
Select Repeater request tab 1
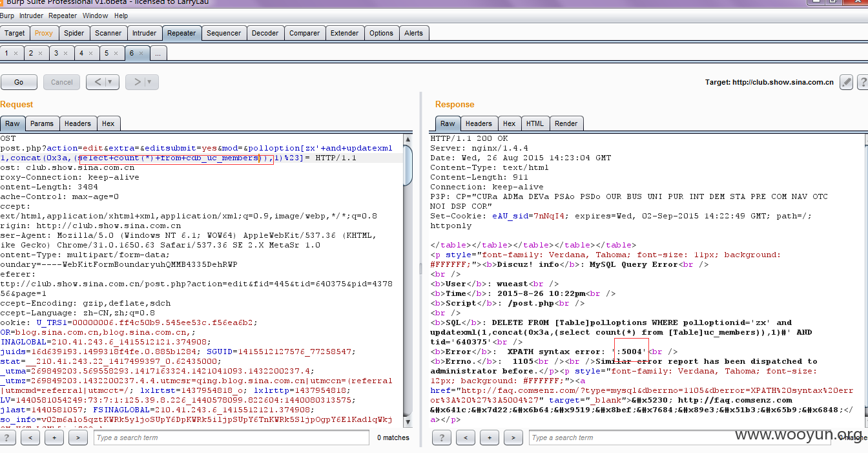click(x=6, y=53)
